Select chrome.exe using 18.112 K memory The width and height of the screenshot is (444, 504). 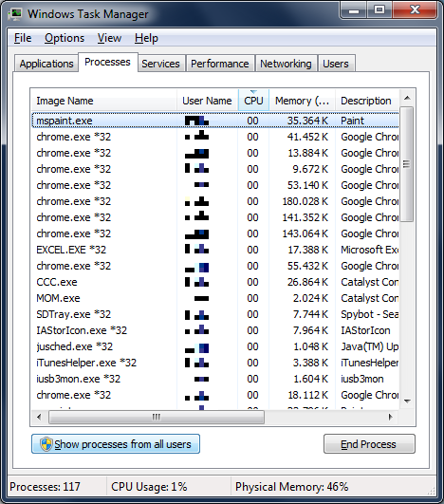pos(215,395)
